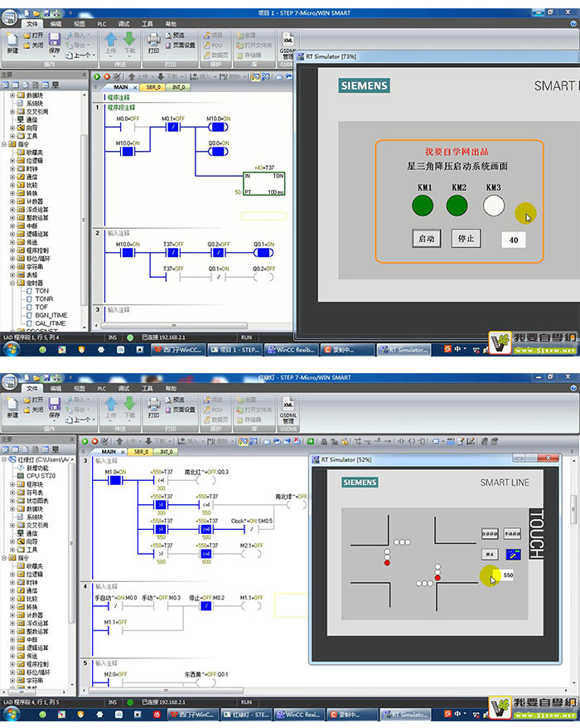Click RT Simulator taskbar button in bottom taskbar
580x728 pixels.
pos(406,714)
